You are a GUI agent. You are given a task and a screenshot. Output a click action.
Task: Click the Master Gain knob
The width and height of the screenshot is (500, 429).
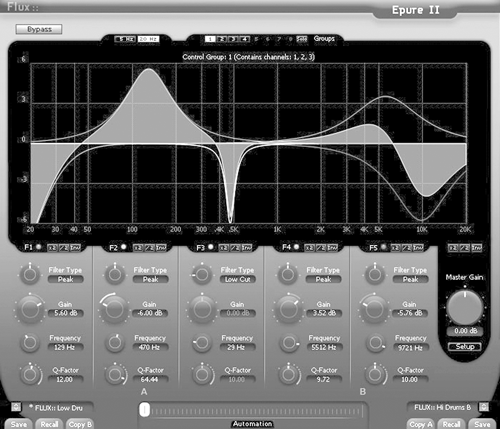click(464, 308)
